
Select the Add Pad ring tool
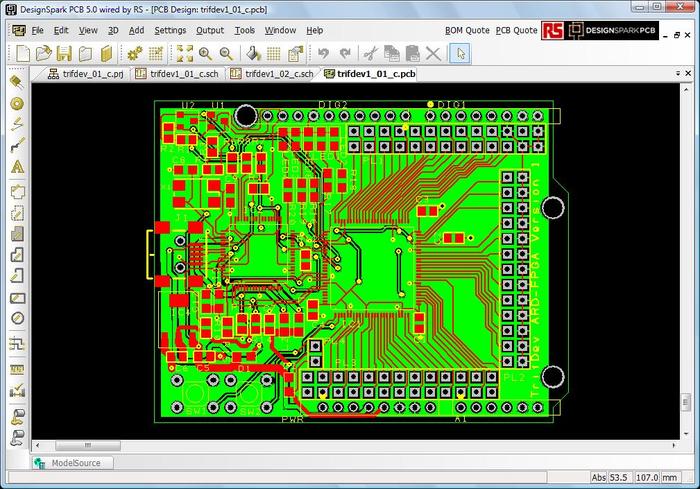click(x=17, y=104)
